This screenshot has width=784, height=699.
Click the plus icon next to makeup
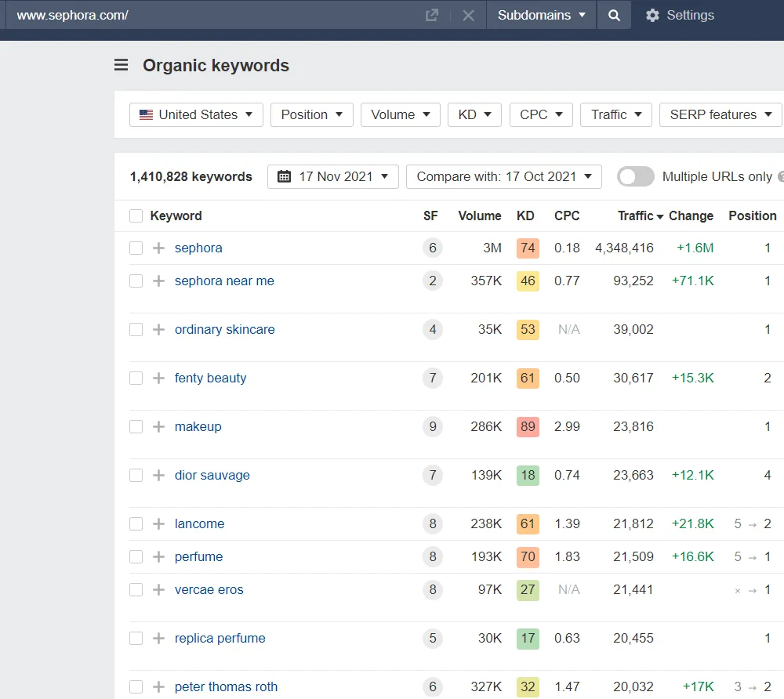[158, 426]
